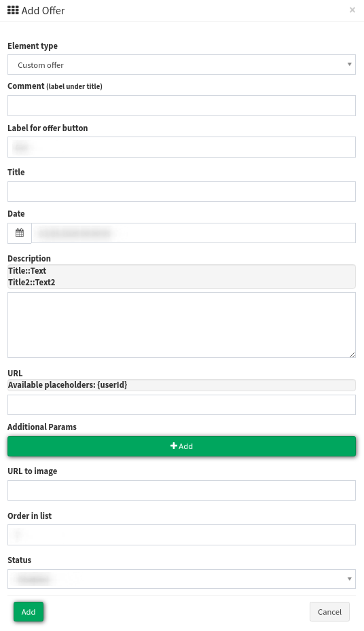Open the Element type dropdown

(181, 65)
